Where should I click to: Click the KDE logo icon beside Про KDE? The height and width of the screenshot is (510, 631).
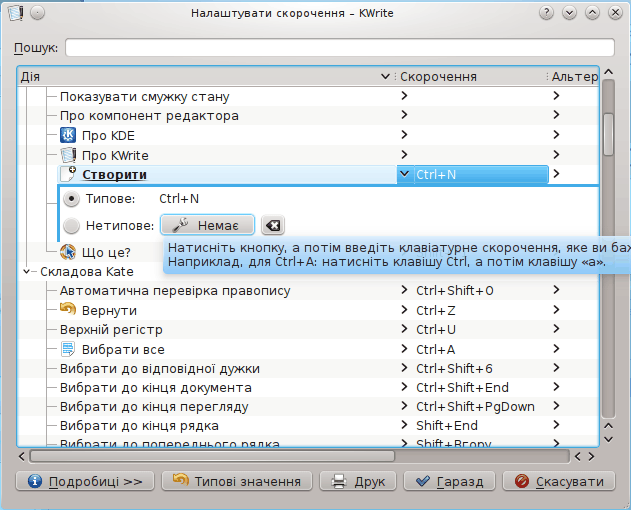[x=68, y=135]
